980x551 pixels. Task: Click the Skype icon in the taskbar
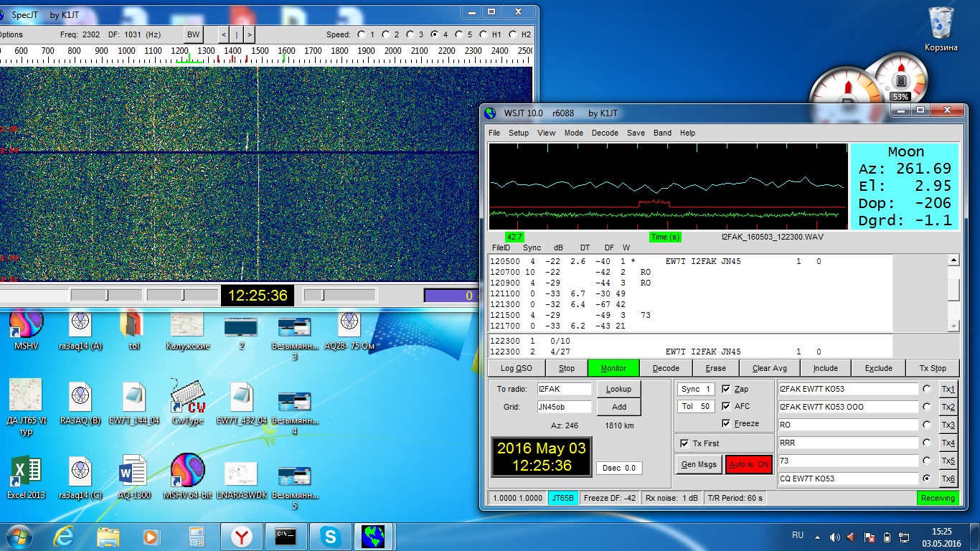click(330, 536)
